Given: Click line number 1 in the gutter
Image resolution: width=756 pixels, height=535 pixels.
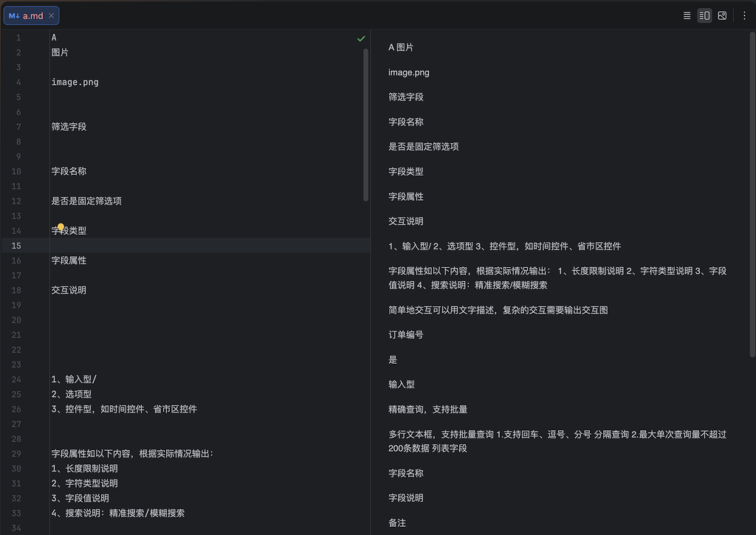Looking at the screenshot, I should click(x=18, y=38).
